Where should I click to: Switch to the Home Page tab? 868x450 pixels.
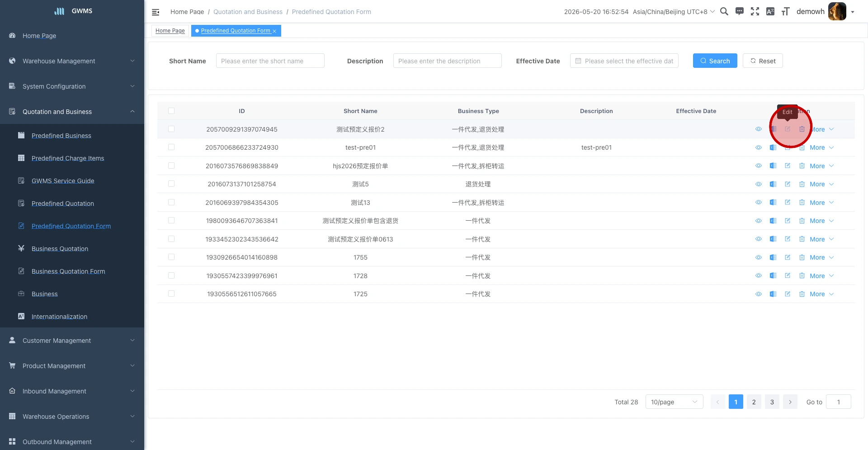click(x=170, y=31)
